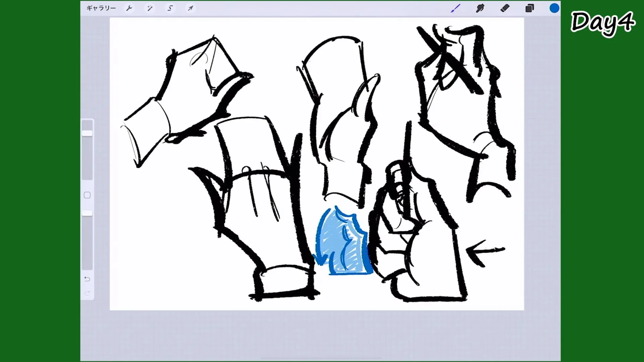This screenshot has width=644, height=362.
Task: Undo the last stroke
Action: tap(87, 279)
